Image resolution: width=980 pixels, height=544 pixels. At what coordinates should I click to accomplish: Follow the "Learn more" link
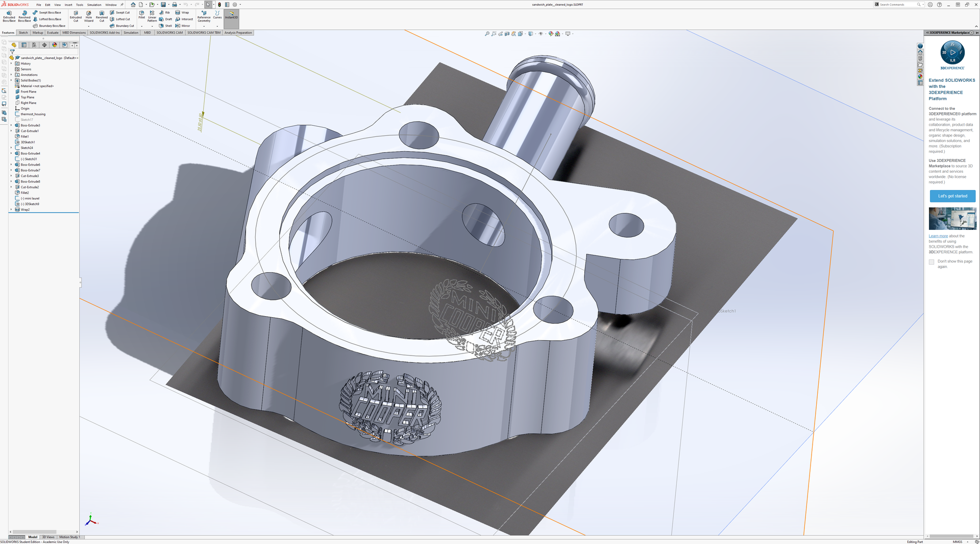tap(938, 236)
